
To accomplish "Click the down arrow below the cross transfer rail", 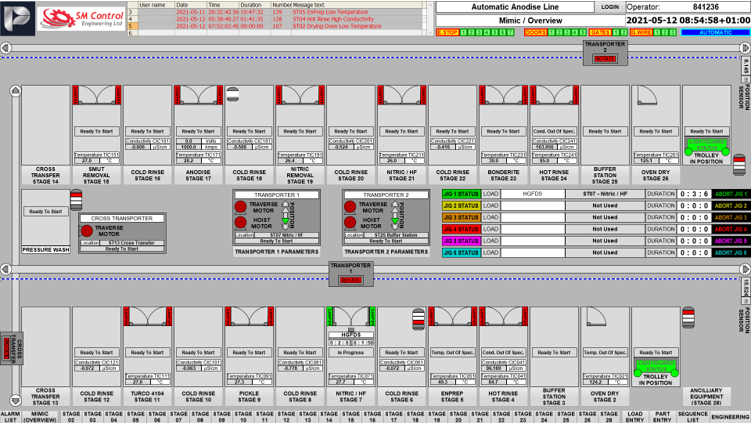I will [x=15, y=400].
